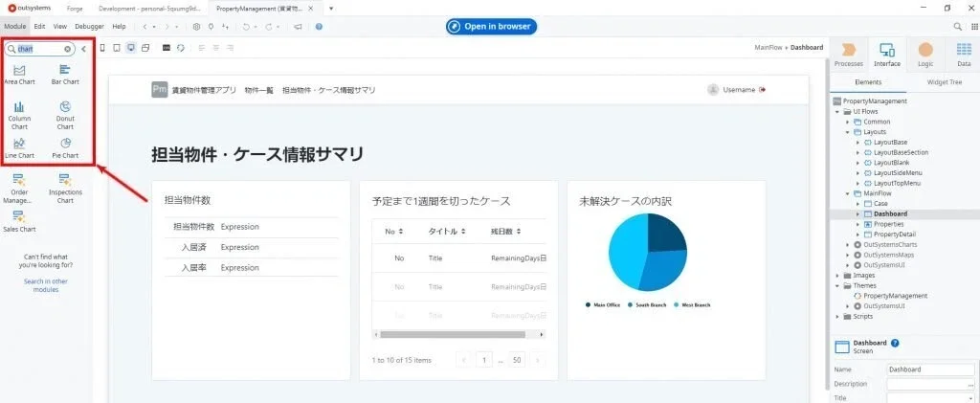Open the Debugger menu

89,27
